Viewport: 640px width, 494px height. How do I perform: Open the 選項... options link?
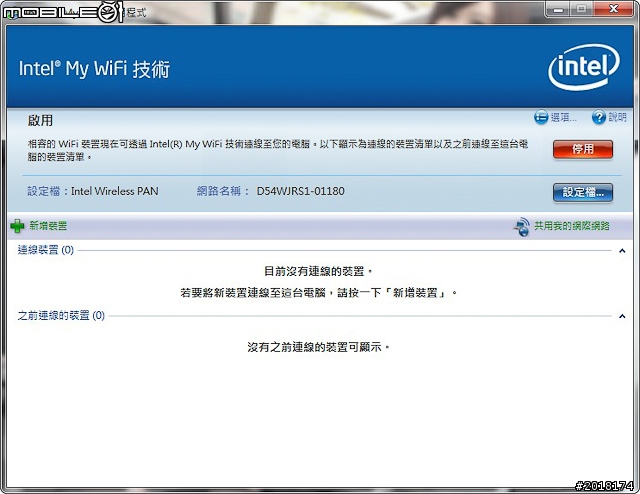click(x=564, y=118)
